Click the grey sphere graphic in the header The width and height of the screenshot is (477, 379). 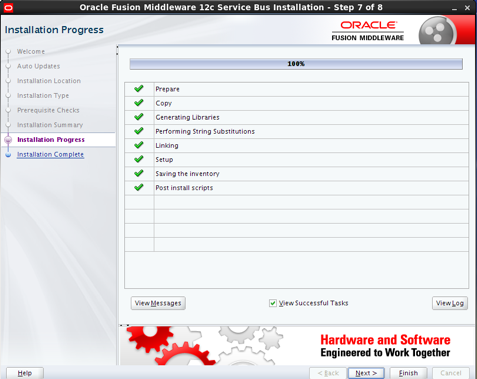pyautogui.click(x=437, y=31)
